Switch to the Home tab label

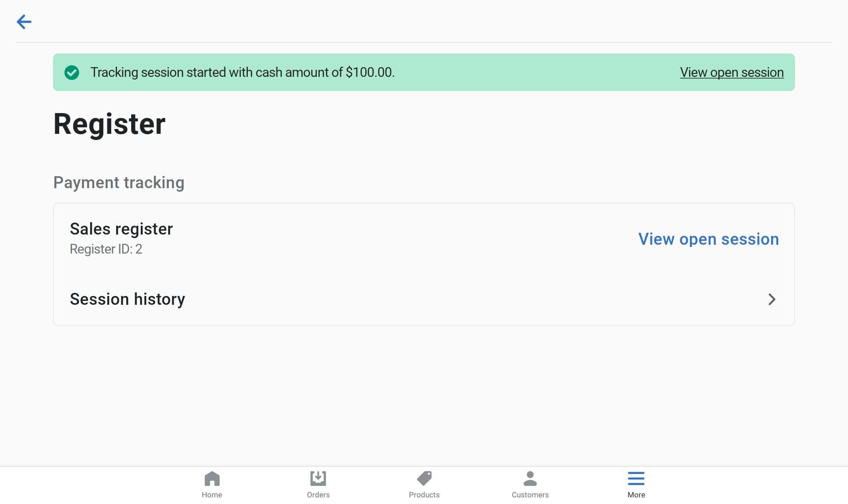[x=212, y=495]
